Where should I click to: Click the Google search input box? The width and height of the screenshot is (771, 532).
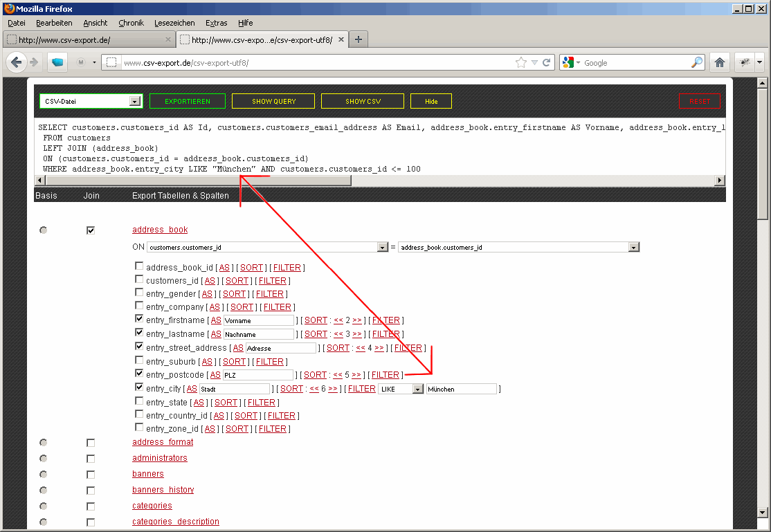[637, 62]
